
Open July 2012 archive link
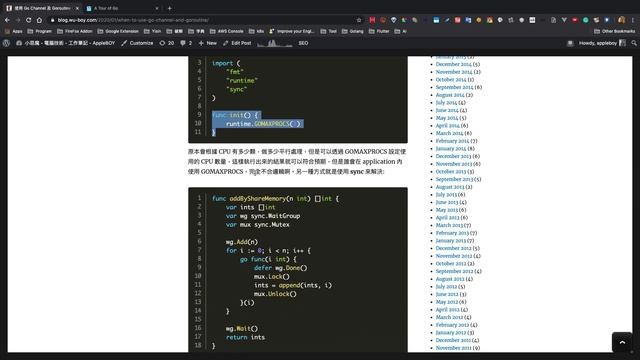click(x=446, y=286)
